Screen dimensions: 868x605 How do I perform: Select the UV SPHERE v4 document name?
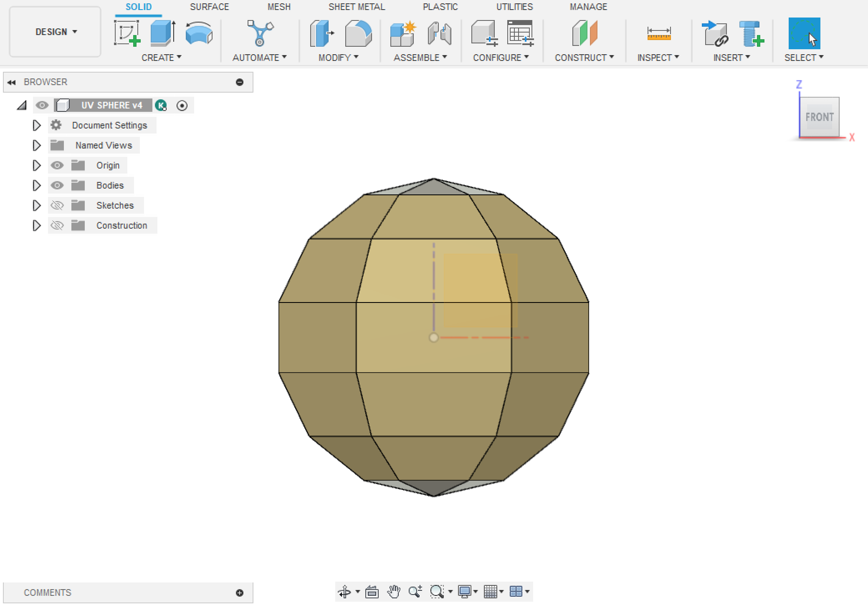[112, 105]
